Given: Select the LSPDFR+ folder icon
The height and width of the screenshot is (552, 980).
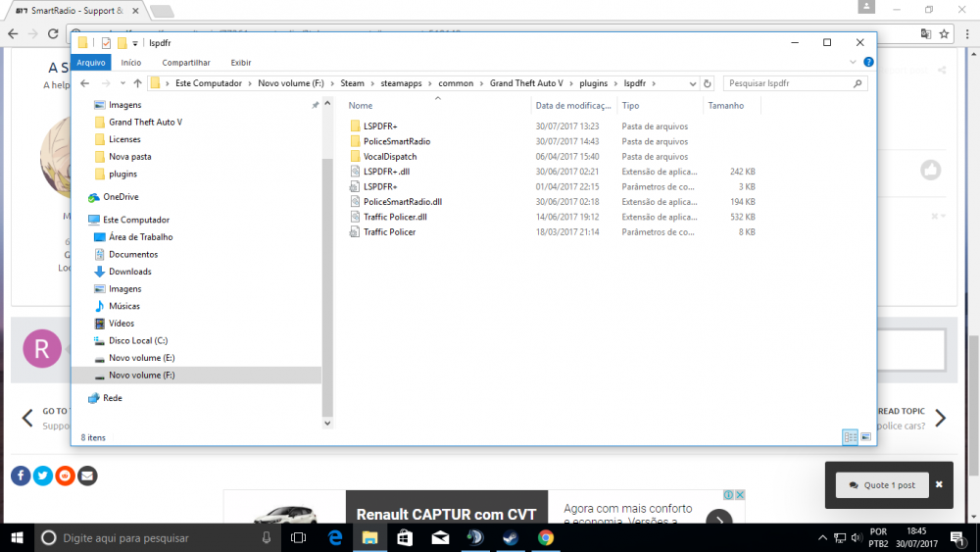Looking at the screenshot, I should (x=355, y=126).
